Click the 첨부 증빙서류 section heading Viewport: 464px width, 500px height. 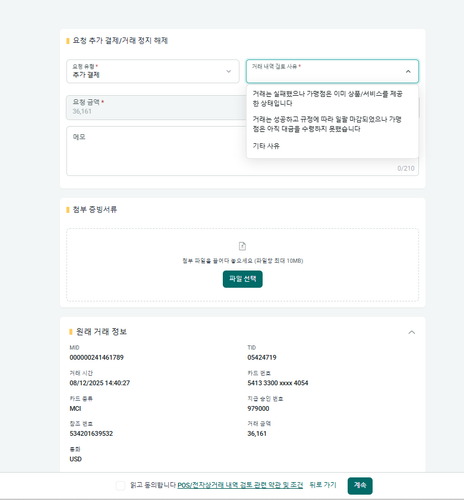point(95,209)
